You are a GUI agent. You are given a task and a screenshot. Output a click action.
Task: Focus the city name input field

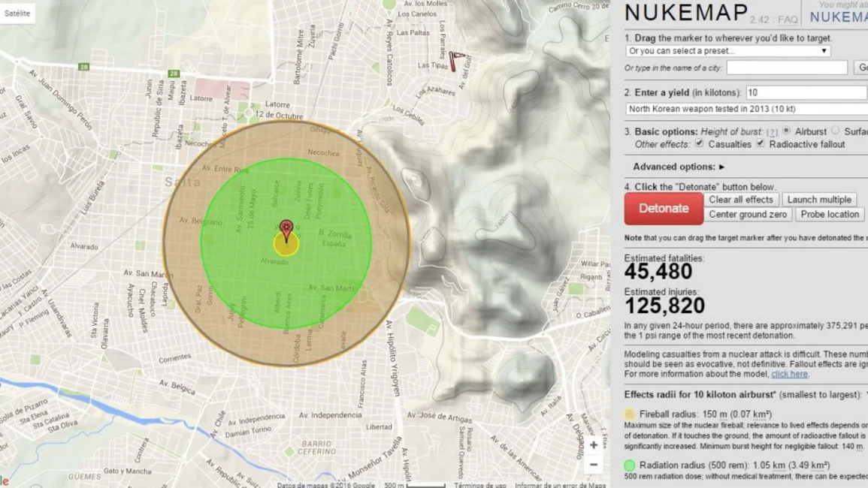pyautogui.click(x=787, y=68)
